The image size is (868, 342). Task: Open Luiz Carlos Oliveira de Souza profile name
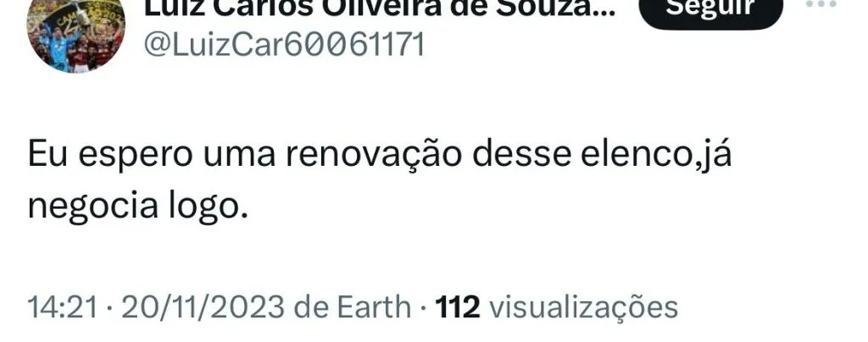pos(379,8)
